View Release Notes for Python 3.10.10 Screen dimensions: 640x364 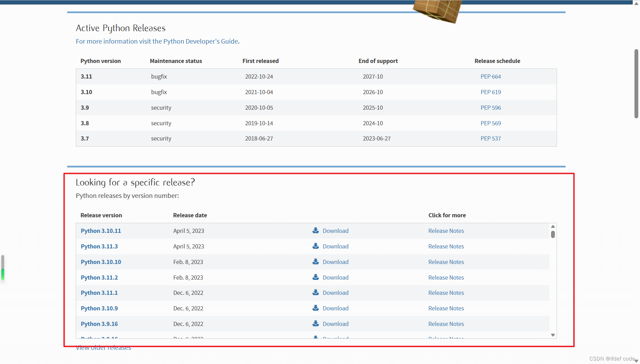[x=446, y=262]
